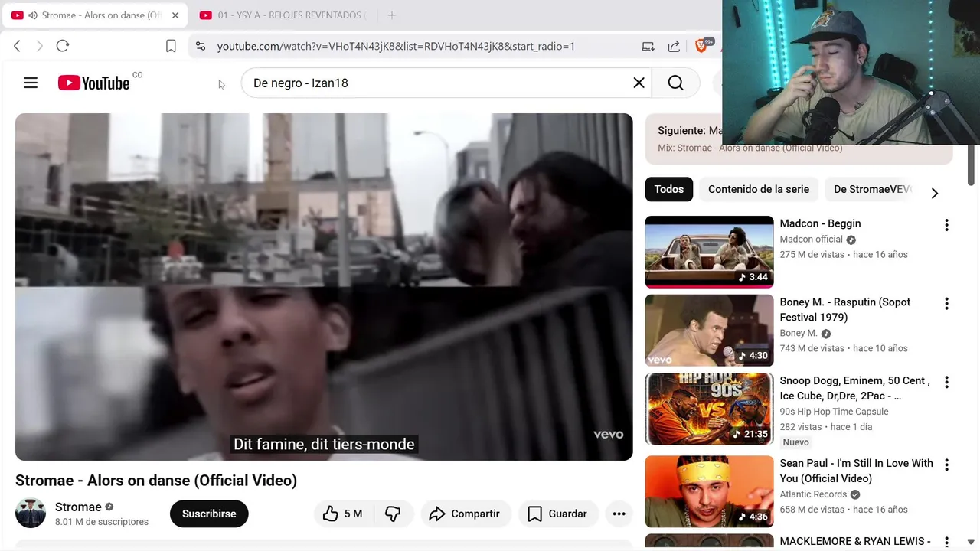Open Snoop Dogg, Eminem, 50 Cent video title
The width and height of the screenshot is (980, 551).
click(855, 388)
